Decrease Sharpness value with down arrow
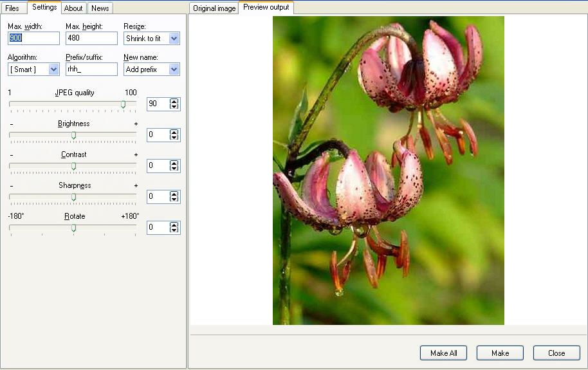The width and height of the screenshot is (588, 370). click(174, 199)
